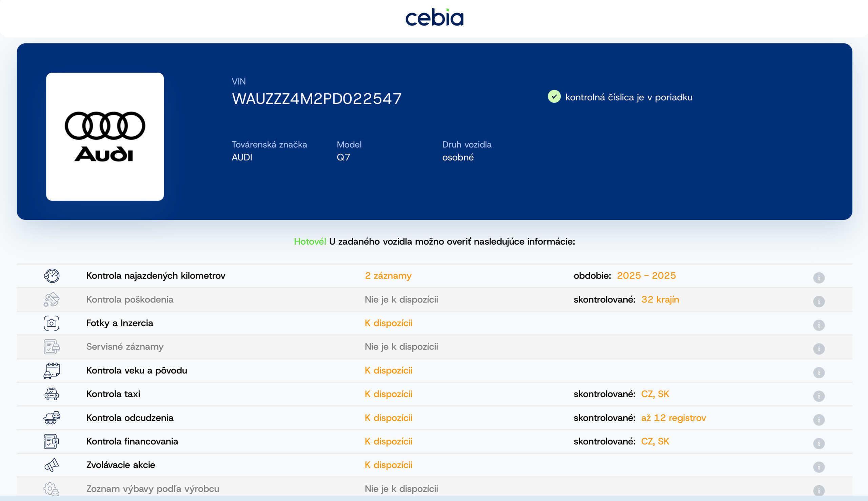Click the VIN number WAUZZZ4M2PD022547
The image size is (868, 501).
tap(316, 99)
